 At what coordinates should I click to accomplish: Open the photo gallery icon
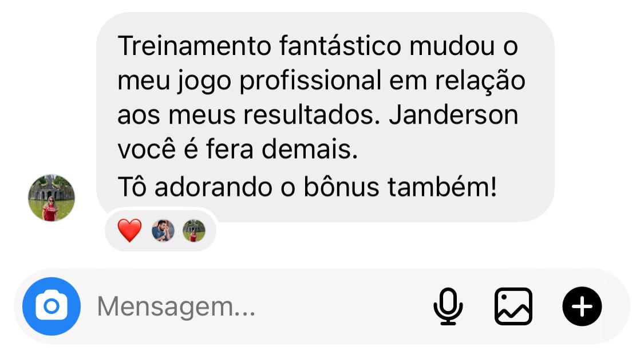(513, 306)
